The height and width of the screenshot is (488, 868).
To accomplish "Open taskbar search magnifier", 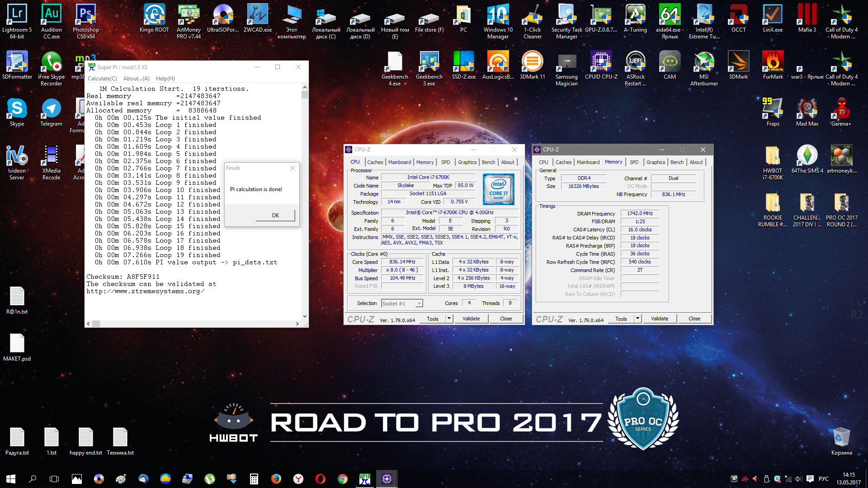I will coord(33,479).
